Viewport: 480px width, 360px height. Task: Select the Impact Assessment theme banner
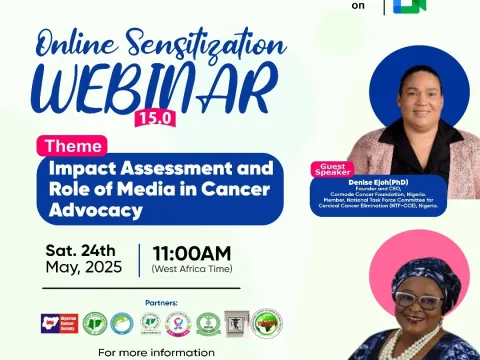tap(160, 189)
